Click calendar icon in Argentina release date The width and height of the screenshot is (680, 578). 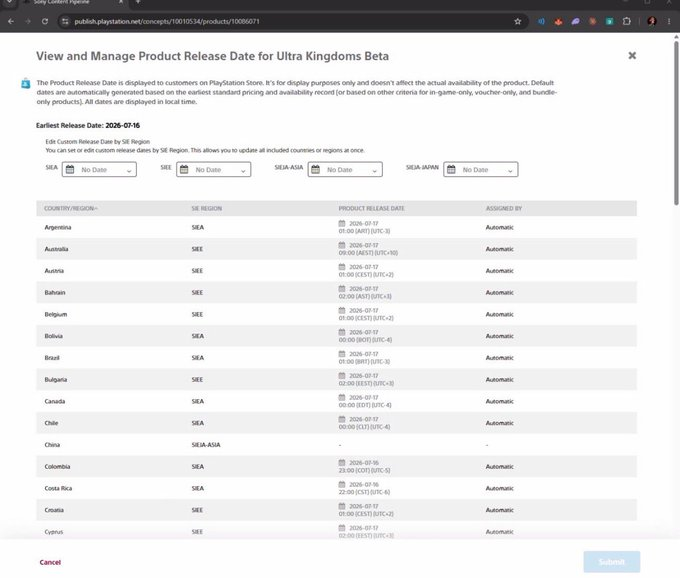(342, 223)
